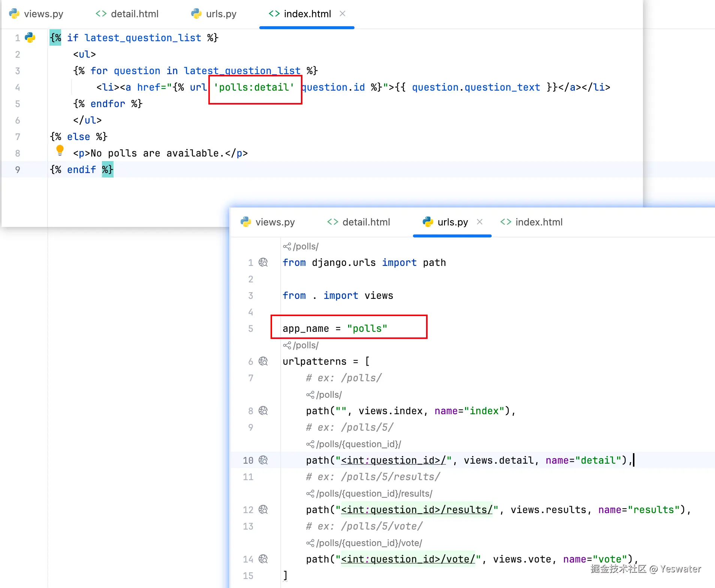Image resolution: width=715 pixels, height=588 pixels.
Task: Click URL gutter icon on line 8 index path
Action: tap(263, 411)
